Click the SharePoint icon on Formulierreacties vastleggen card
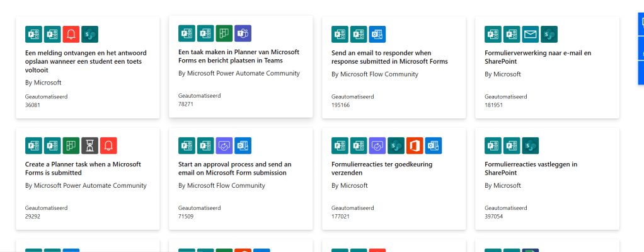Screen dimensions: 644x252 (531, 146)
